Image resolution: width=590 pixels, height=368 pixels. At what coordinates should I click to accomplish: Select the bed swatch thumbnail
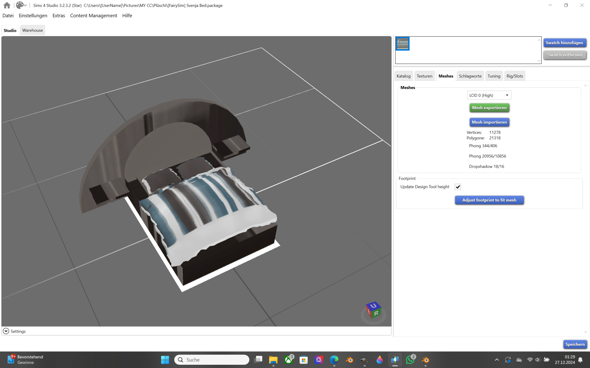[x=403, y=44]
